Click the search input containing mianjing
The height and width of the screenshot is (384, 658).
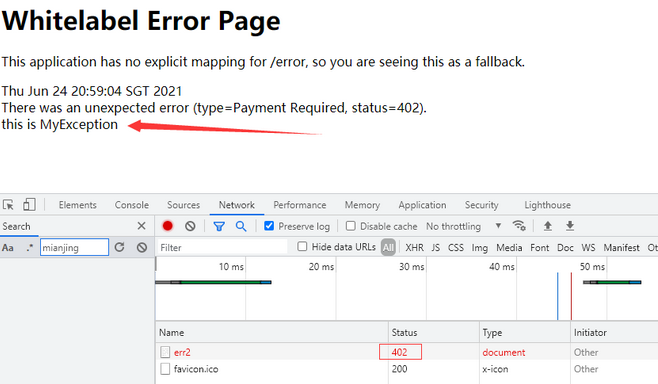click(x=74, y=248)
